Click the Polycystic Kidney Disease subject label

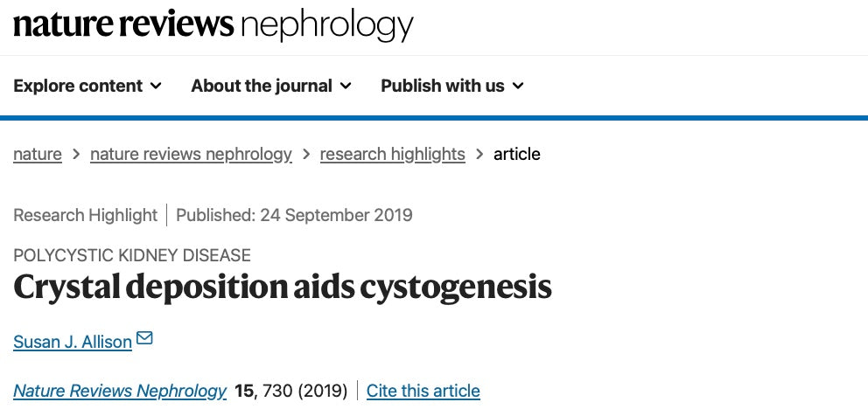coord(132,255)
